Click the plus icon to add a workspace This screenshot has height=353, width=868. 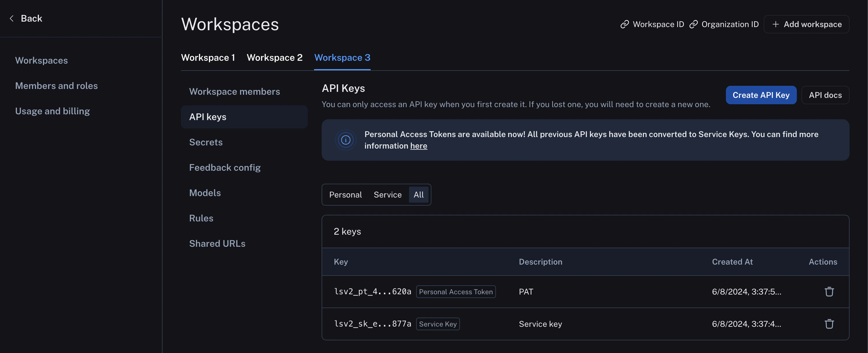[x=776, y=24]
